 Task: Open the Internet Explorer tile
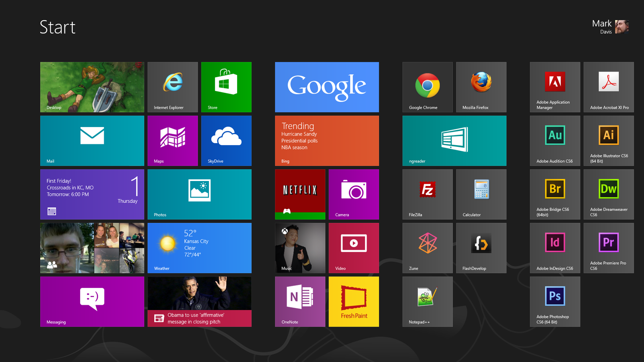pyautogui.click(x=173, y=87)
